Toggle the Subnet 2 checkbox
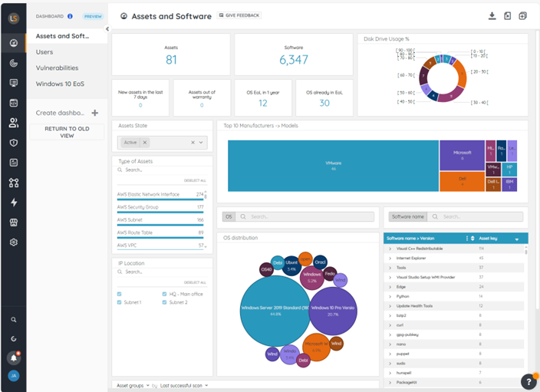 (x=165, y=302)
